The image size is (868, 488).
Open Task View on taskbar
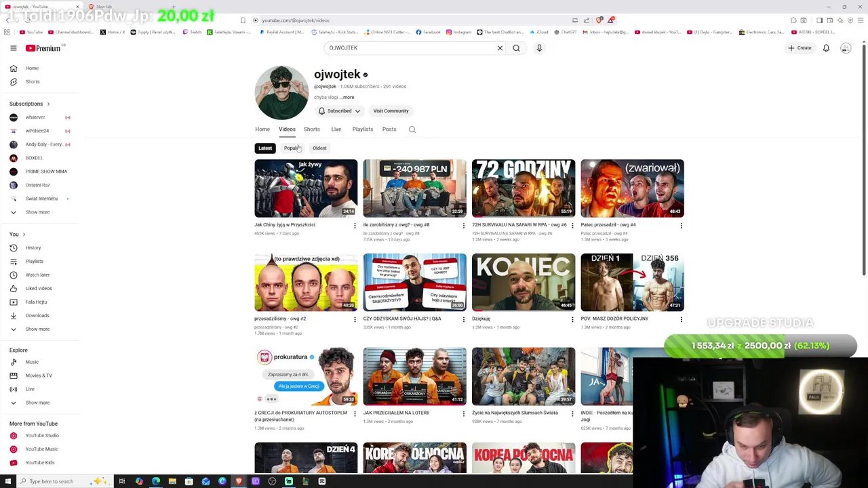coord(122,481)
